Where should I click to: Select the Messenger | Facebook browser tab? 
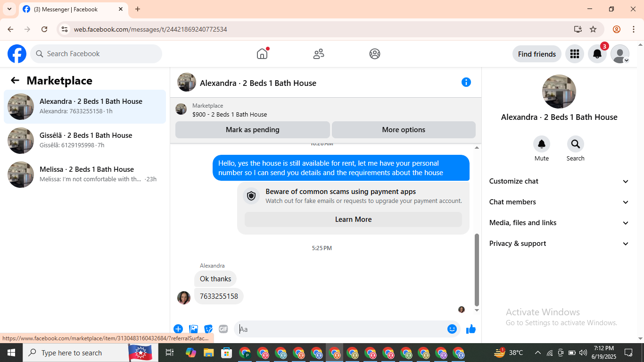pos(73,9)
